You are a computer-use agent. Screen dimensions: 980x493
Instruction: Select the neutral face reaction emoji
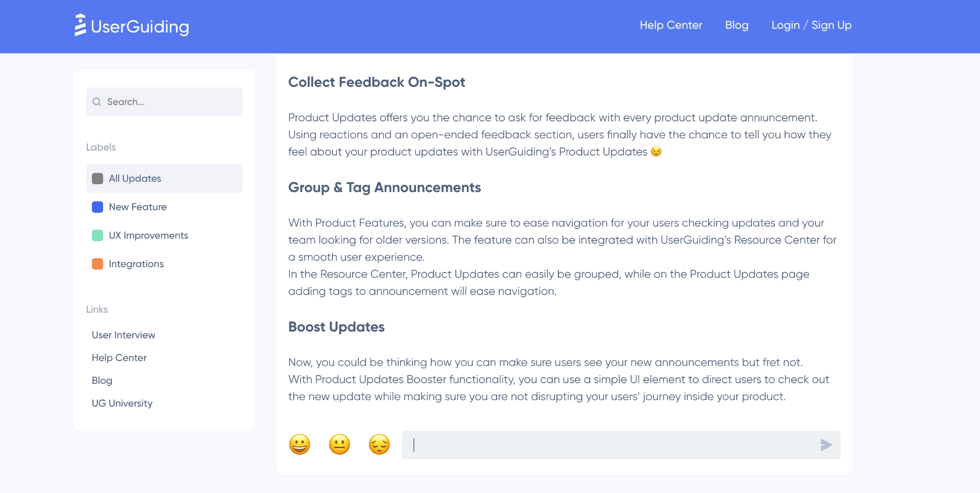(x=339, y=444)
